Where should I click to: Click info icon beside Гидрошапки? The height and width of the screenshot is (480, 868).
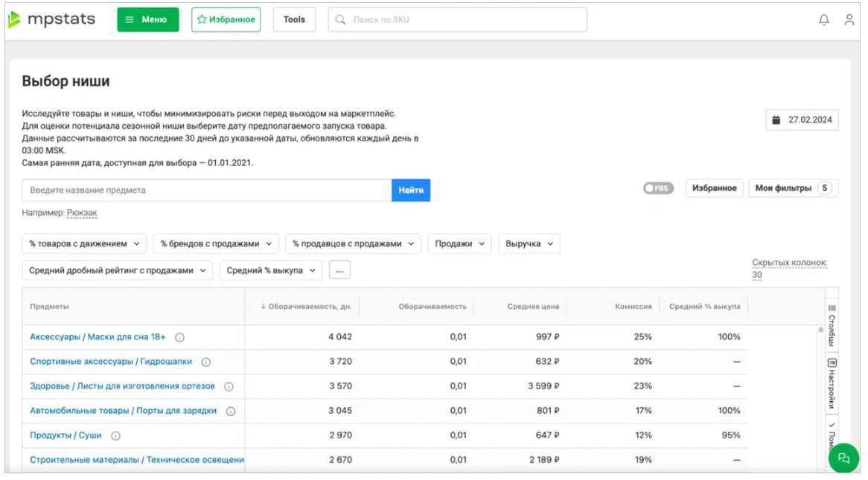click(205, 362)
